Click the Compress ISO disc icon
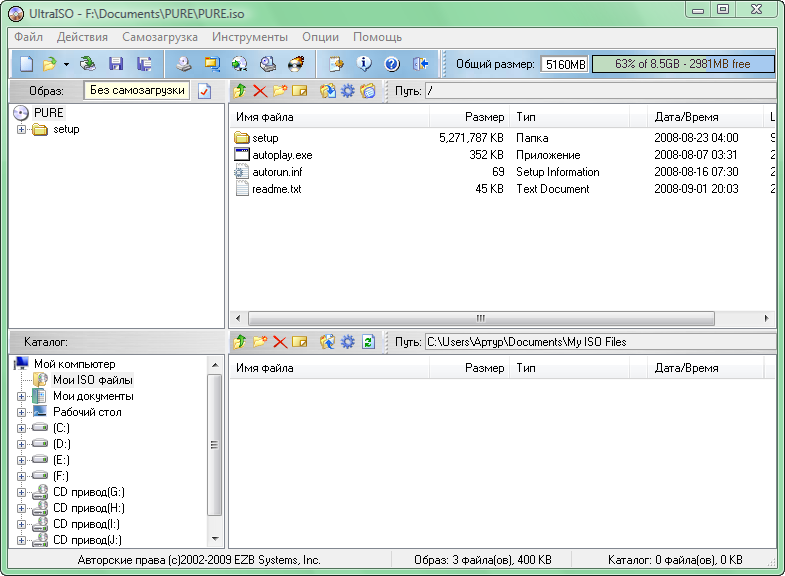Screen dimensions: 785x576 tap(240, 64)
